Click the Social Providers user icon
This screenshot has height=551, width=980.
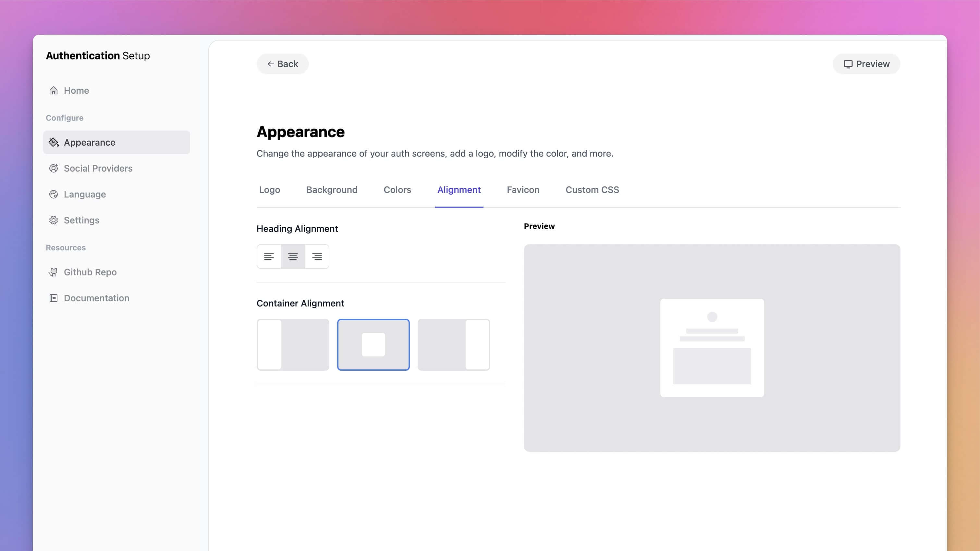54,168
